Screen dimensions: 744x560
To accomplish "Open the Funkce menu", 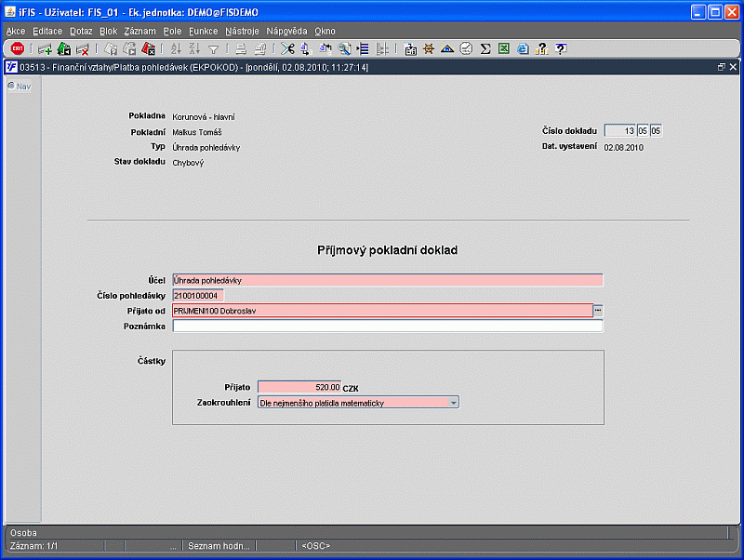I will (204, 32).
